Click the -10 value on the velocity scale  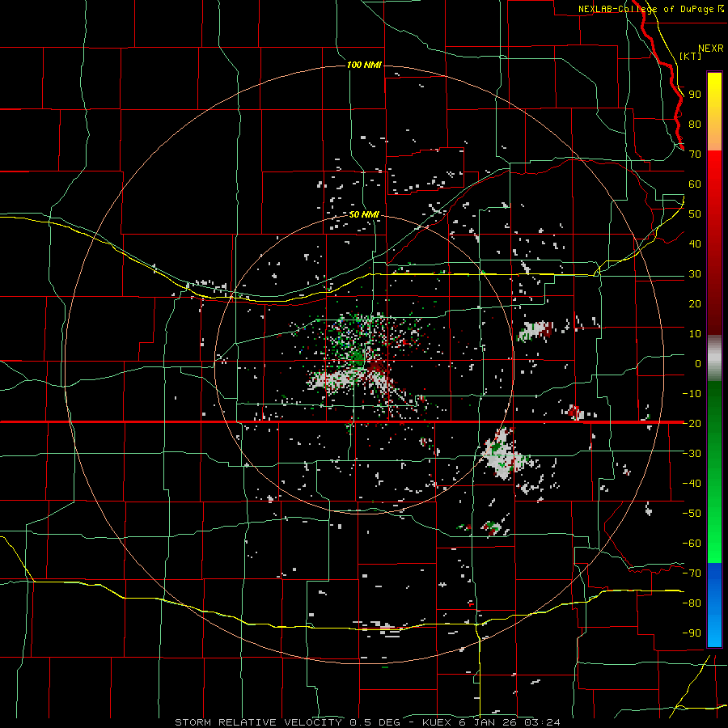coord(692,394)
